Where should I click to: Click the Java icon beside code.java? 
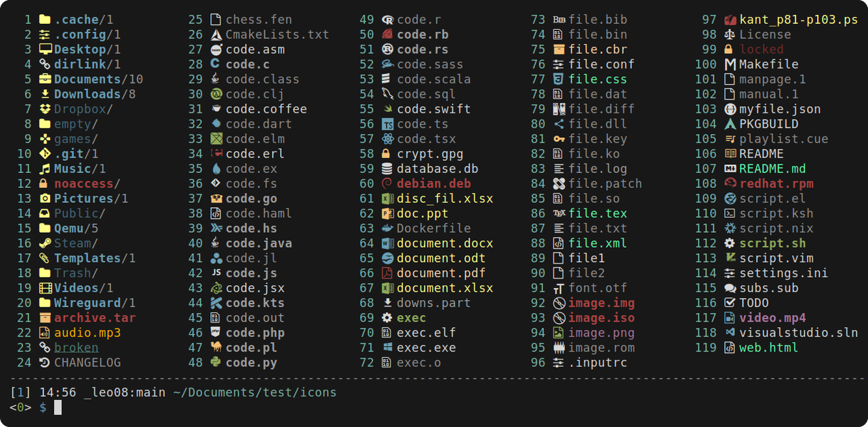click(216, 244)
